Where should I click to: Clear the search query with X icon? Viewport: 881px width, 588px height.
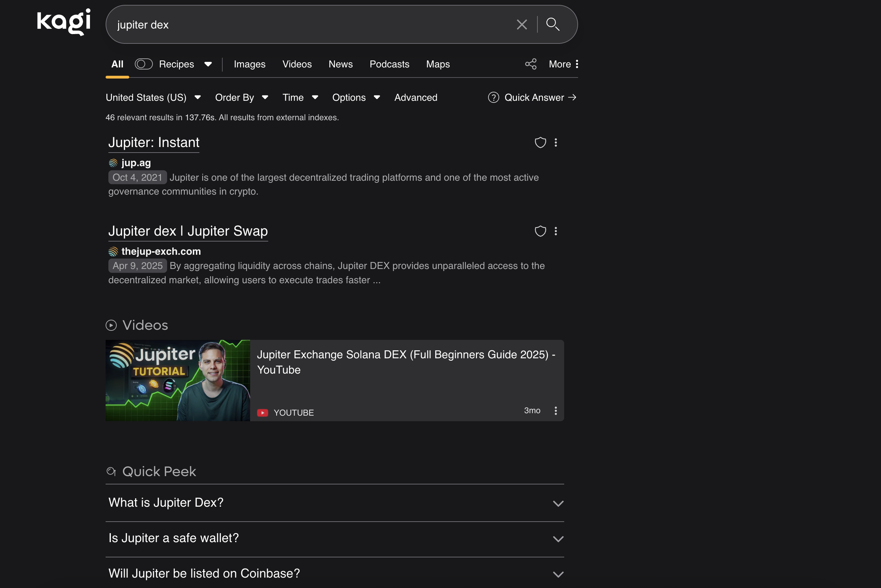tap(521, 25)
